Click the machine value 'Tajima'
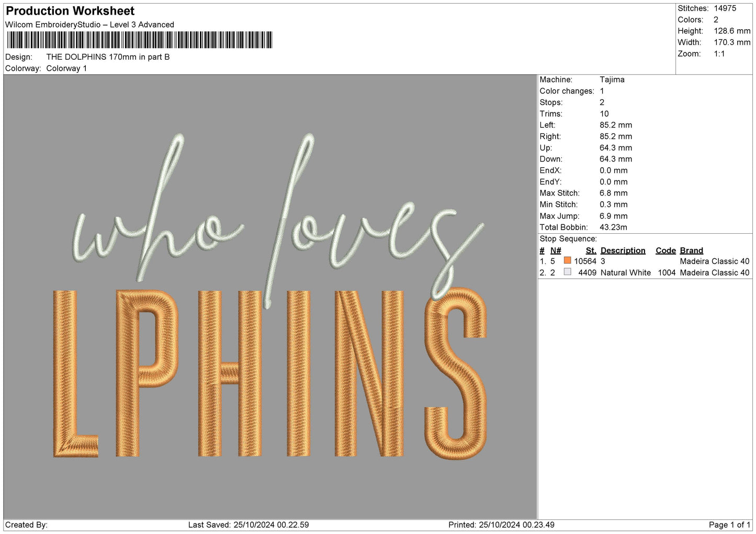Screen dimensions: 756x534 click(612, 79)
